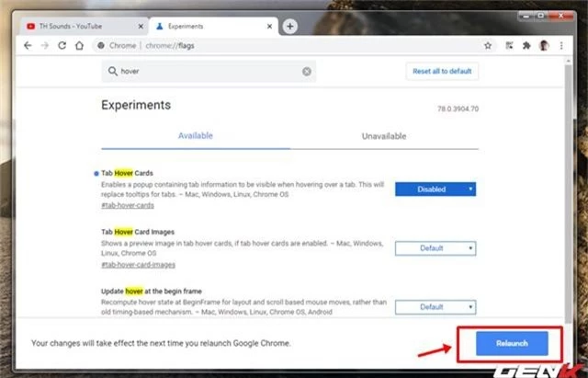
Task: Click the site info icon in address bar
Action: pos(101,45)
